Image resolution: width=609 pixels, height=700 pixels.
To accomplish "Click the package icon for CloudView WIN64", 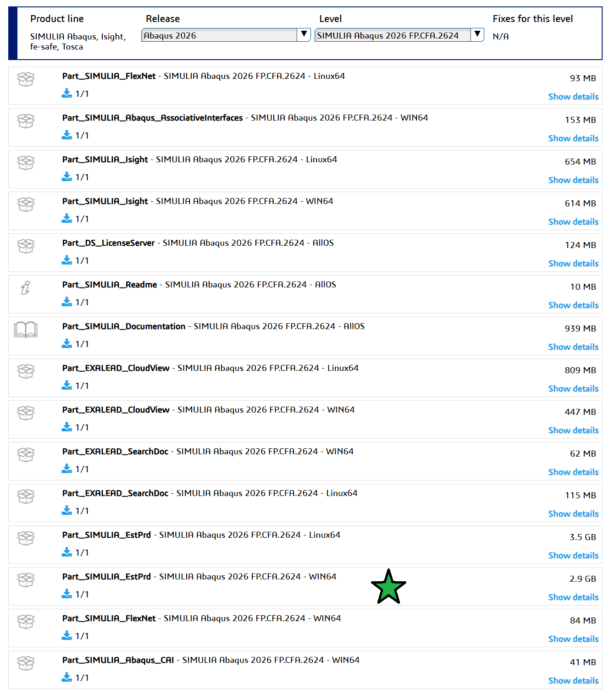I will pos(26,413).
